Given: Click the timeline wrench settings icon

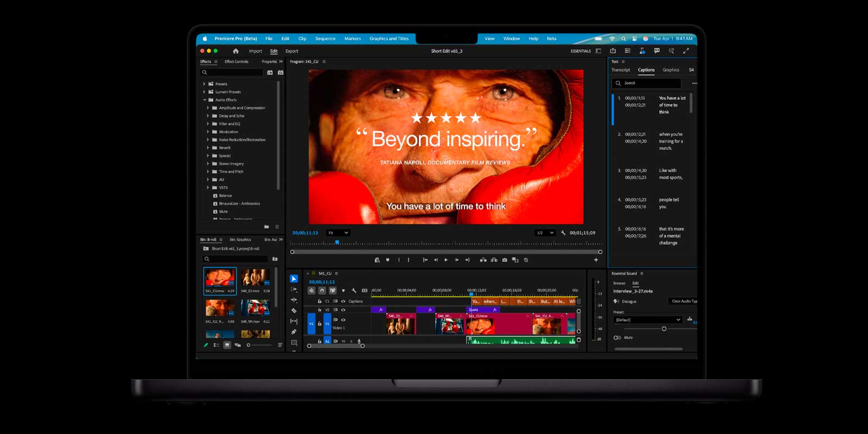Looking at the screenshot, I should pyautogui.click(x=354, y=291).
